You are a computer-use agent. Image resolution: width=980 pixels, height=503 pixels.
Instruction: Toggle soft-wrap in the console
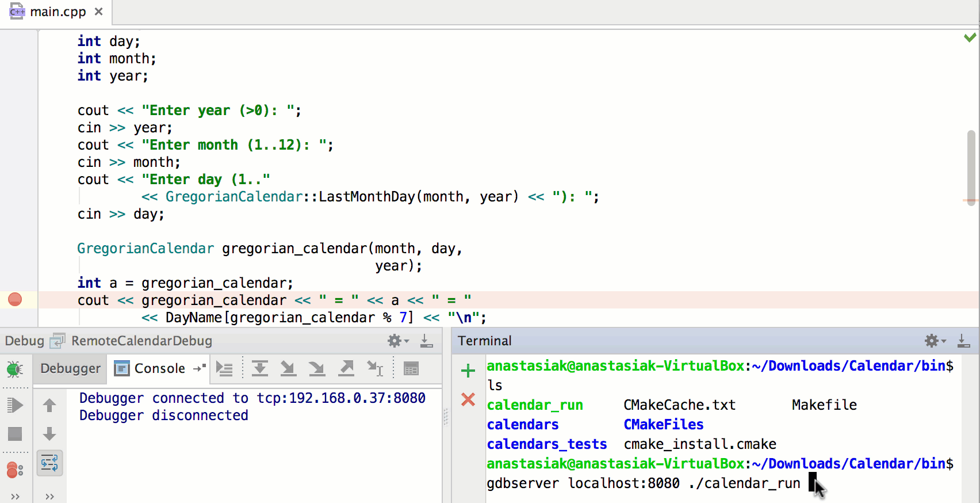(49, 463)
